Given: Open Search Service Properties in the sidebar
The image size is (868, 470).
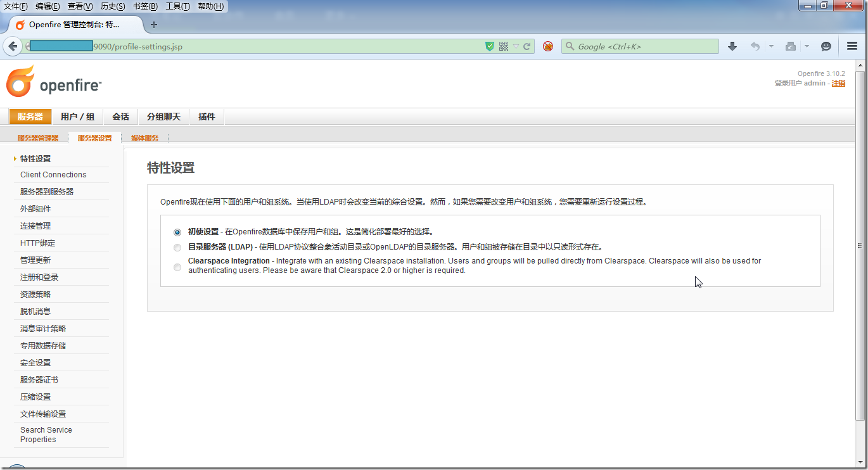Looking at the screenshot, I should 46,435.
